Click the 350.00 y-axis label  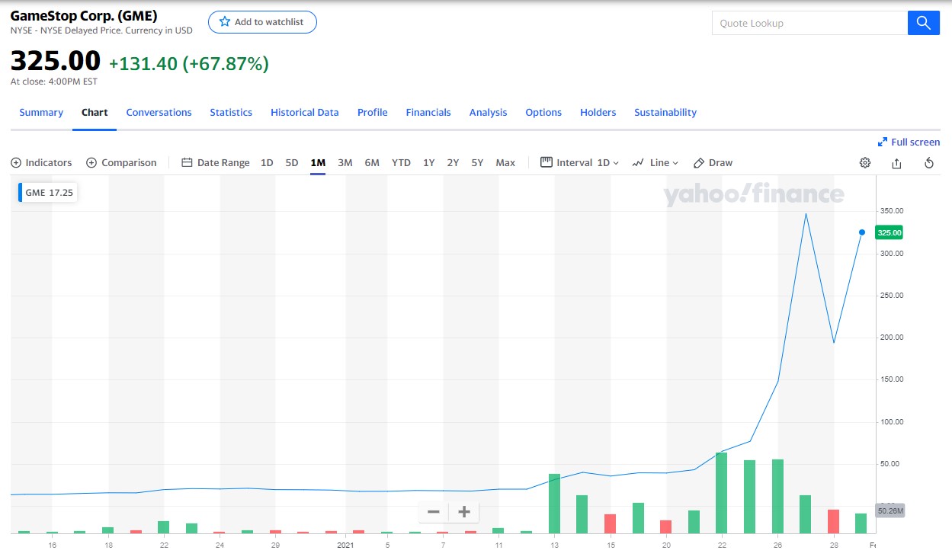pos(891,211)
